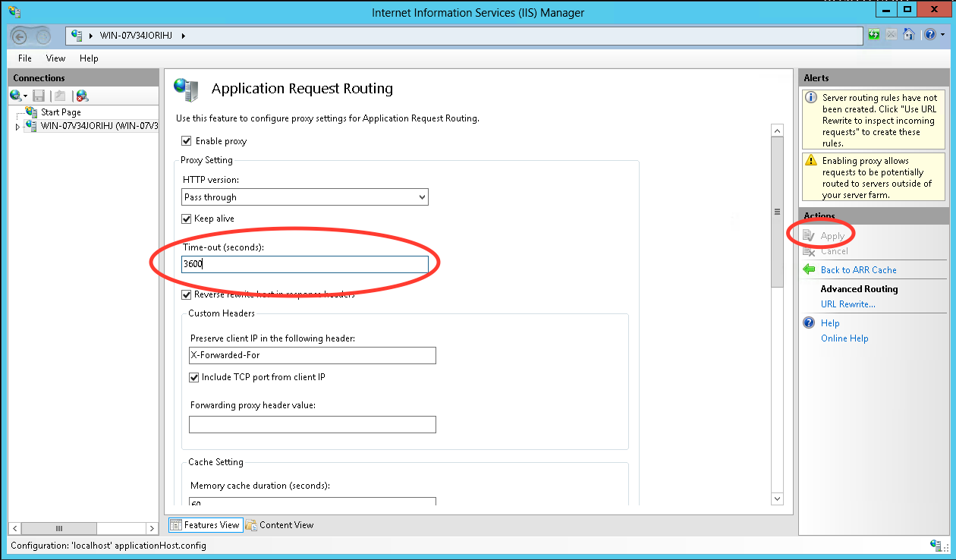This screenshot has height=560, width=956.
Task: Click the info icon in the Alerts pane
Action: tap(813, 98)
